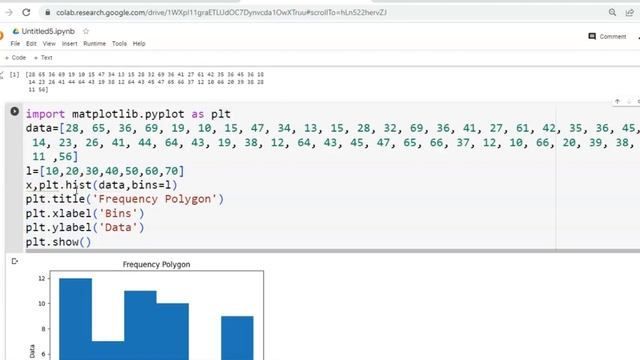Viewport: 640px width, 360px height.
Task: Open the Tools menu
Action: [119, 44]
